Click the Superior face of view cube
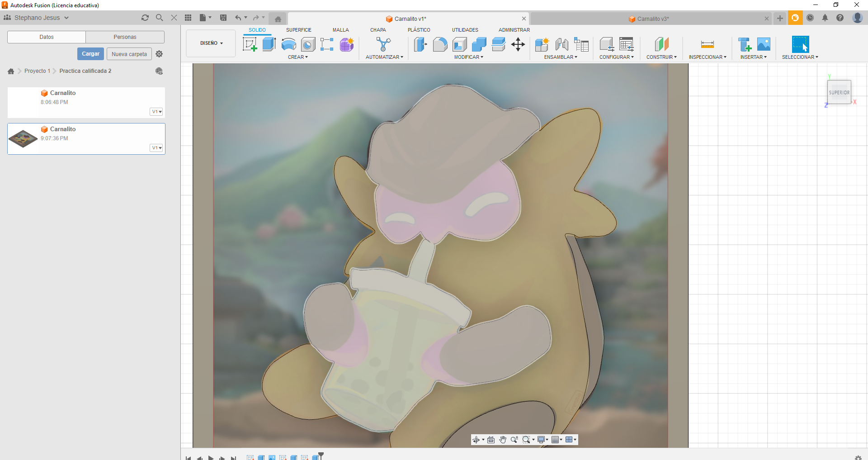The height and width of the screenshot is (460, 868). click(x=839, y=92)
